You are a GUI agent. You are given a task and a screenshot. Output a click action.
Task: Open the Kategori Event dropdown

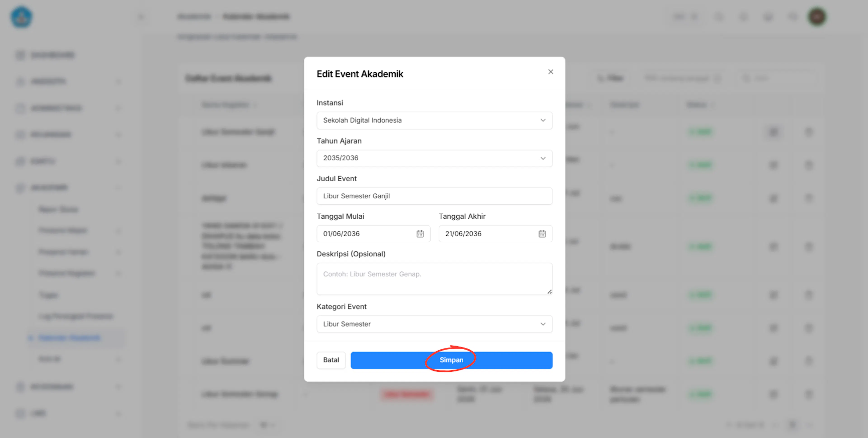(434, 324)
